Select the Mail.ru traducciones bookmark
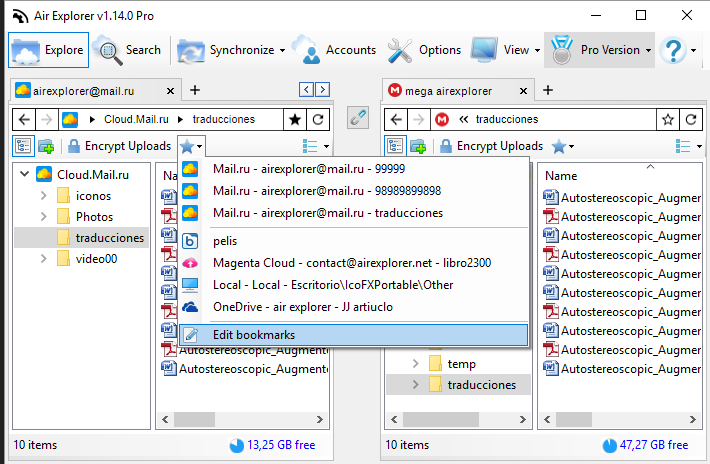The width and height of the screenshot is (710, 464). click(x=354, y=213)
